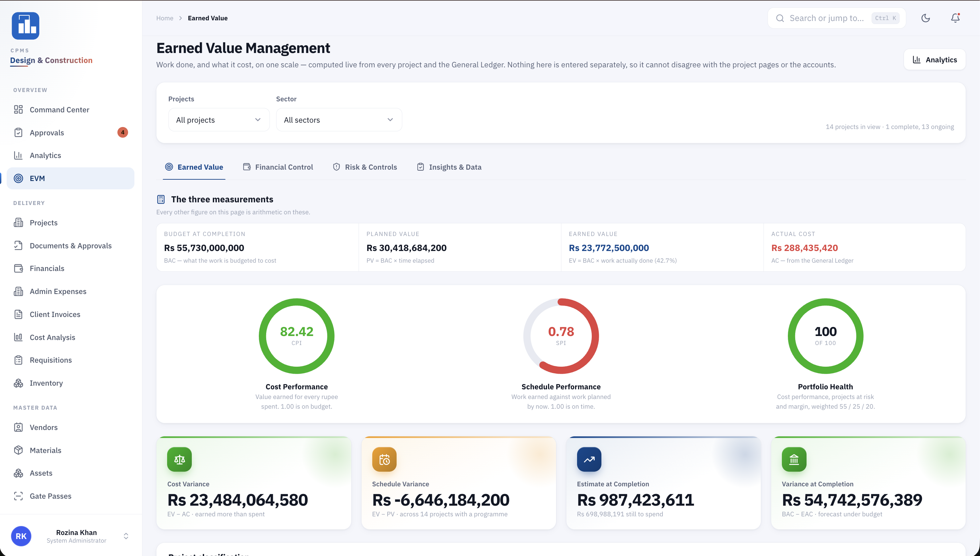Viewport: 980px width, 556px height.
Task: Click the Admin Expenses icon
Action: click(x=18, y=291)
